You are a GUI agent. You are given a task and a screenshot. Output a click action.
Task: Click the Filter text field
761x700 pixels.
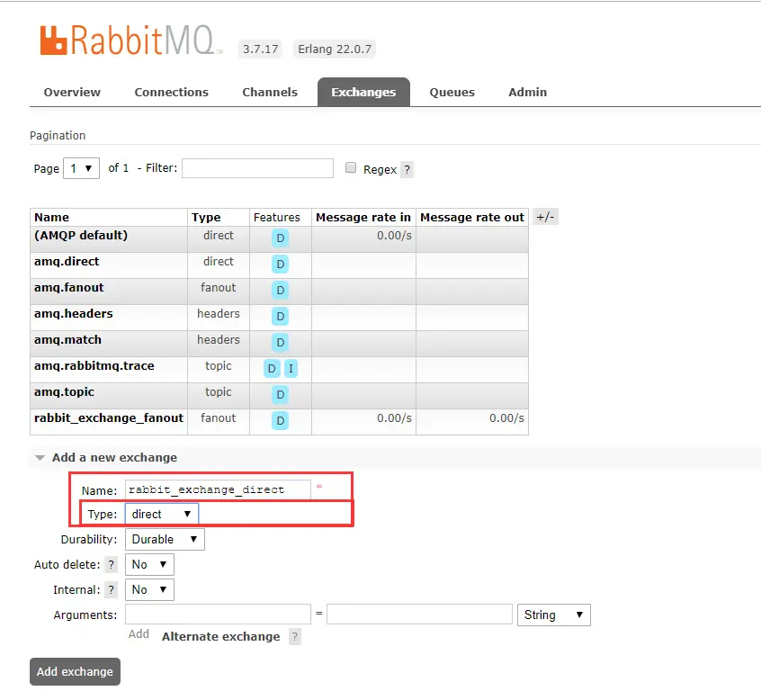pyautogui.click(x=257, y=168)
